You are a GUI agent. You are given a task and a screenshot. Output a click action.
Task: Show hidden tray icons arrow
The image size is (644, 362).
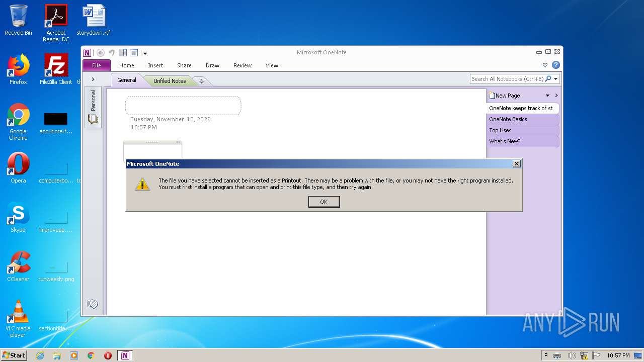tap(546, 355)
